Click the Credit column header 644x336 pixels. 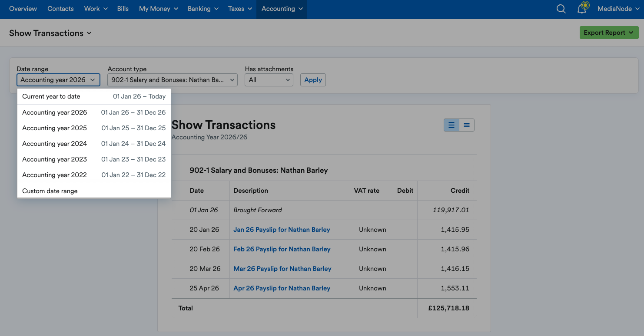[460, 191]
